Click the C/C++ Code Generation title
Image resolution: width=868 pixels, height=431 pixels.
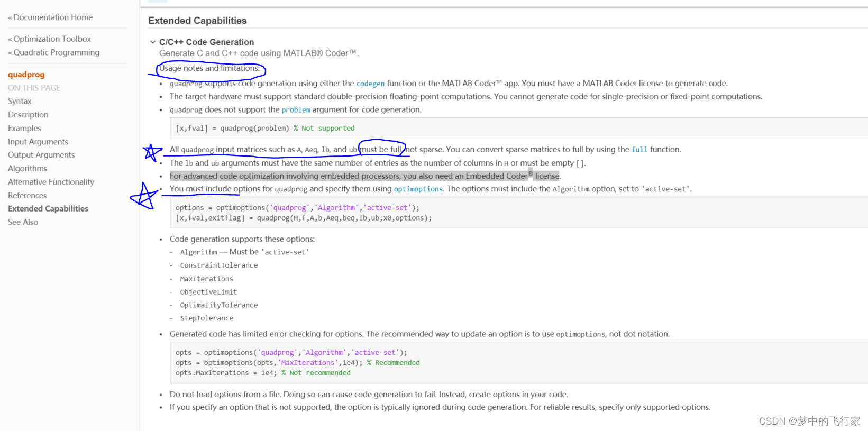(x=206, y=42)
